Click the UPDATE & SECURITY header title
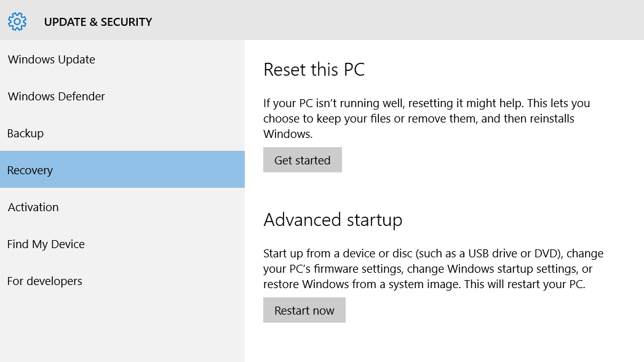 (98, 22)
